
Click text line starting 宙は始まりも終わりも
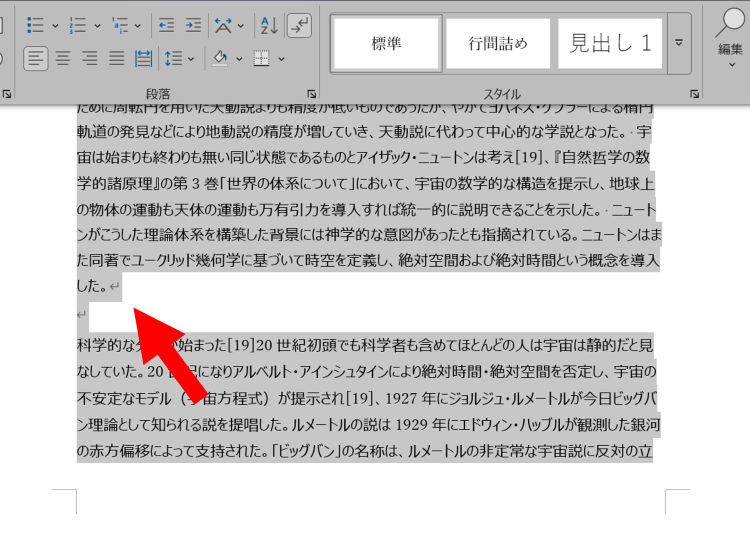pyautogui.click(x=363, y=157)
